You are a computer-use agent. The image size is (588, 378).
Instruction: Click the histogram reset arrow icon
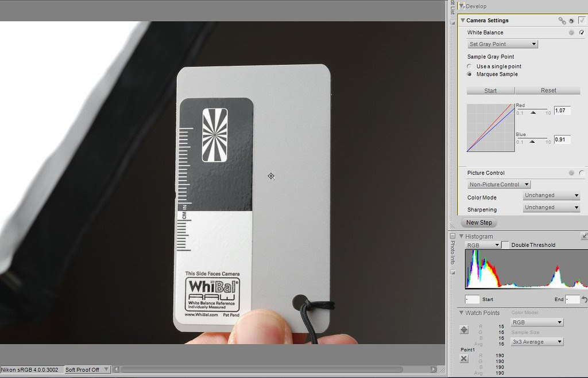coord(584,299)
